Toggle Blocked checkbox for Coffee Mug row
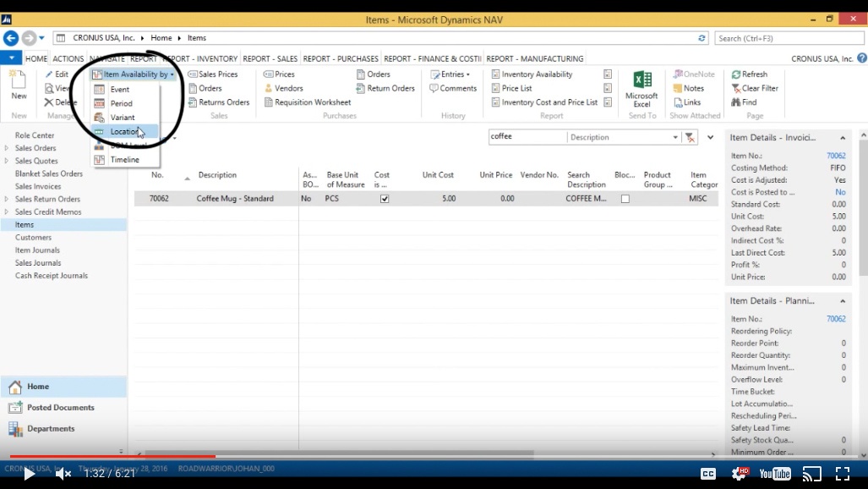The width and height of the screenshot is (868, 489). pos(625,199)
